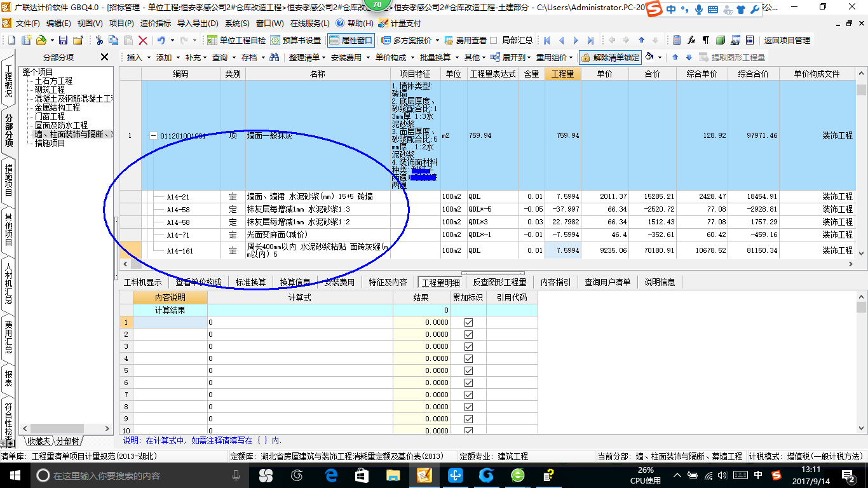Open Microsoft Store from the taskbar
Viewport: 868px width, 488px height.
(x=362, y=475)
